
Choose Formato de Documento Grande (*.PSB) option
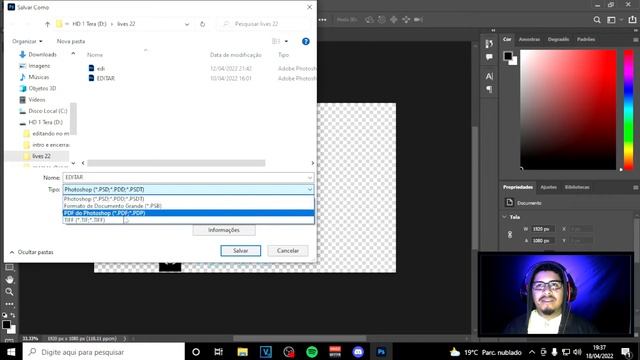click(189, 206)
